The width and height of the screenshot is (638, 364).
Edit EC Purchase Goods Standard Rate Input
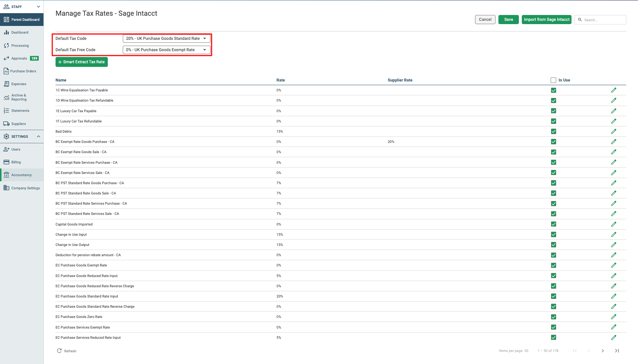(614, 296)
